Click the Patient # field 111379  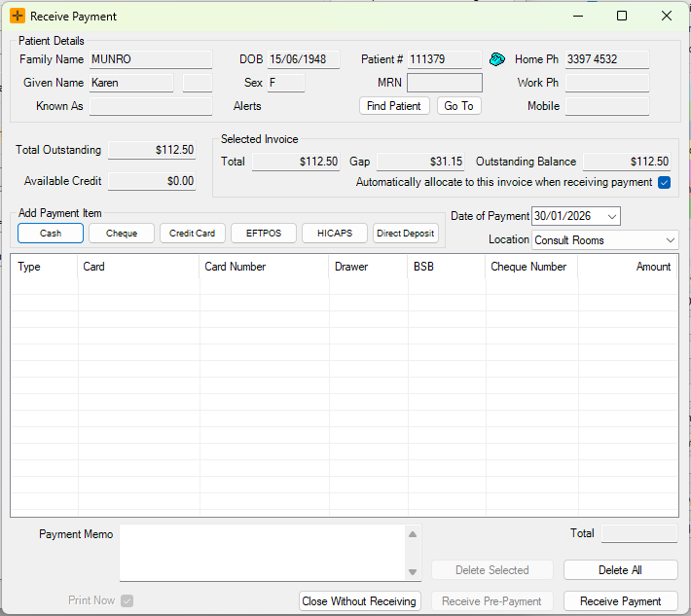[x=444, y=59]
